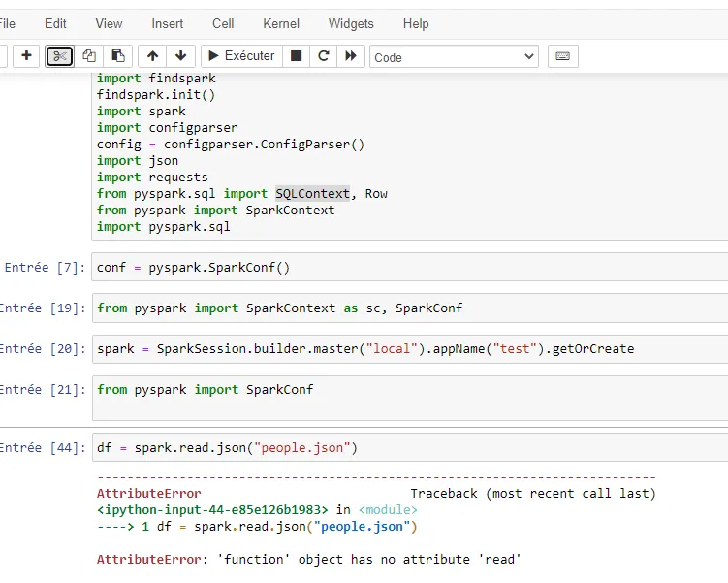Paste cells below icon

[118, 56]
